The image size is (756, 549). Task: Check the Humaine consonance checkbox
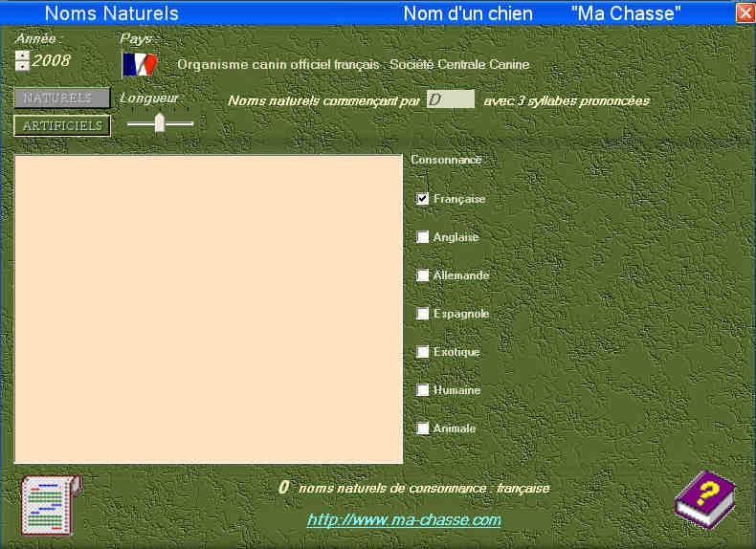(422, 390)
